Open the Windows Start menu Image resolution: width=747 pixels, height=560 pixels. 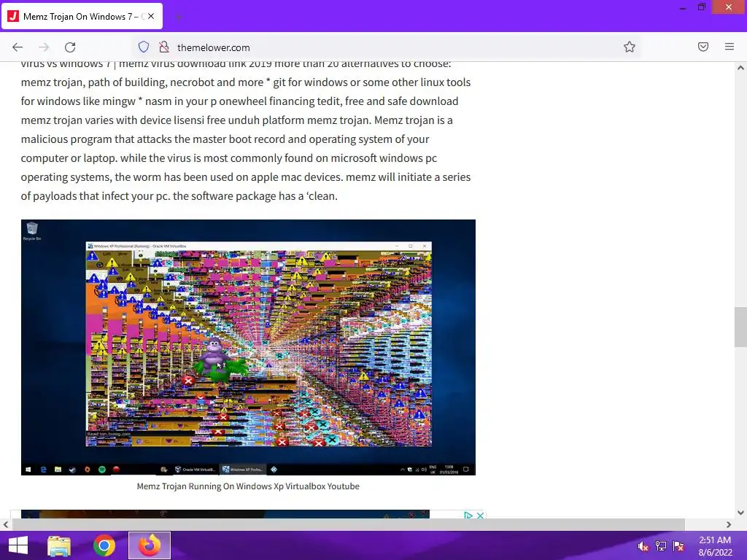pyautogui.click(x=18, y=545)
